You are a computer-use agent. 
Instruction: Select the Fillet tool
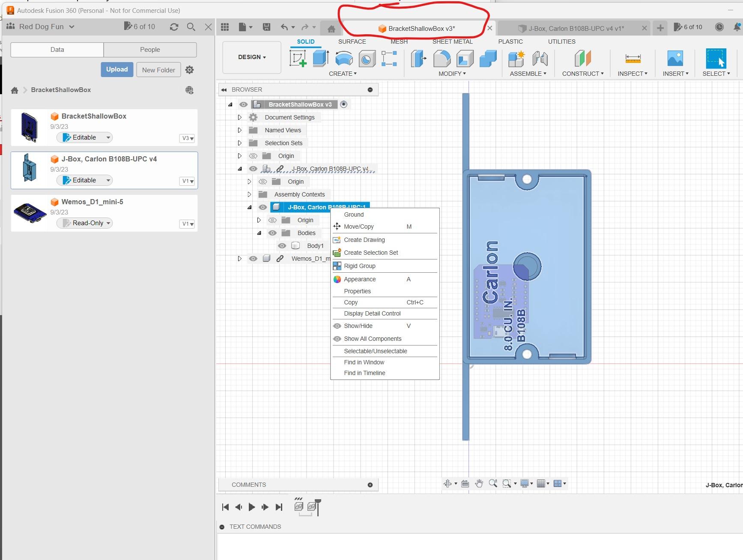[442, 58]
